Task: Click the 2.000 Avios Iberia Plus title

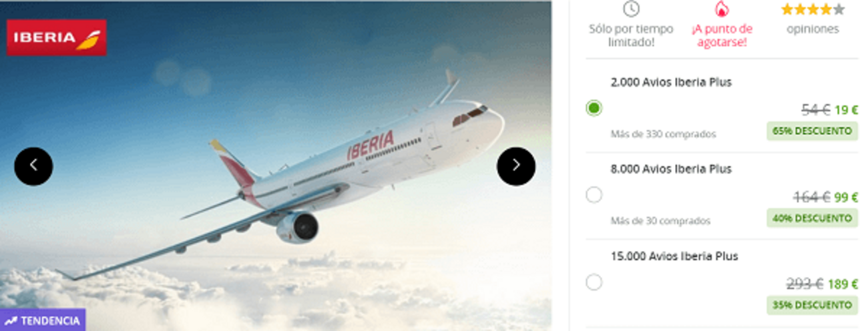Action: (671, 83)
